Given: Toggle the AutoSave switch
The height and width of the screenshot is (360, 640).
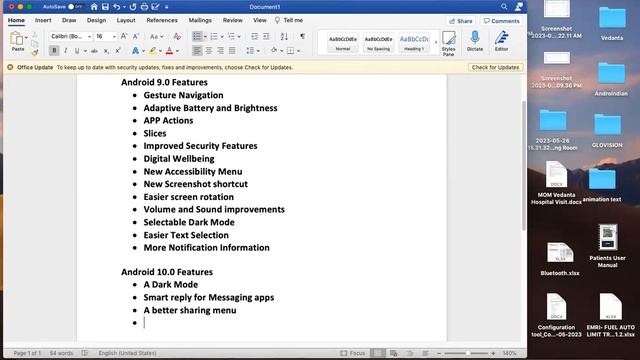Looking at the screenshot, I should 75,7.
